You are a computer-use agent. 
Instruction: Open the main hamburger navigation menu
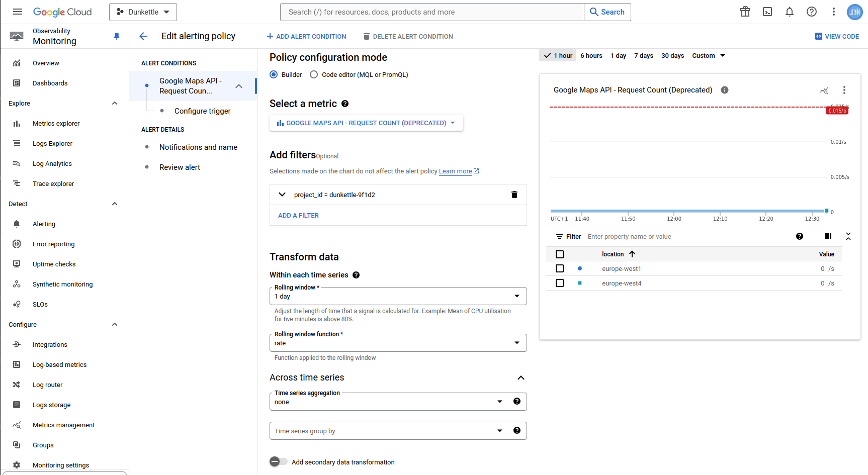(18, 12)
